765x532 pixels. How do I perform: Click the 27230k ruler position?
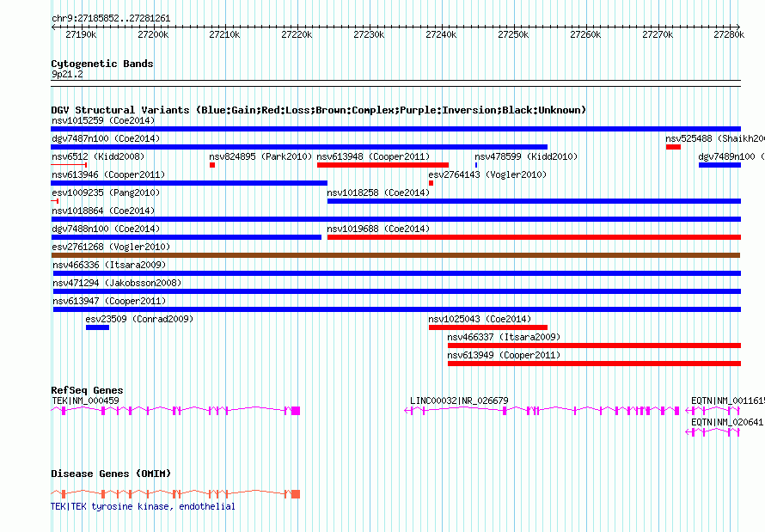[369, 34]
